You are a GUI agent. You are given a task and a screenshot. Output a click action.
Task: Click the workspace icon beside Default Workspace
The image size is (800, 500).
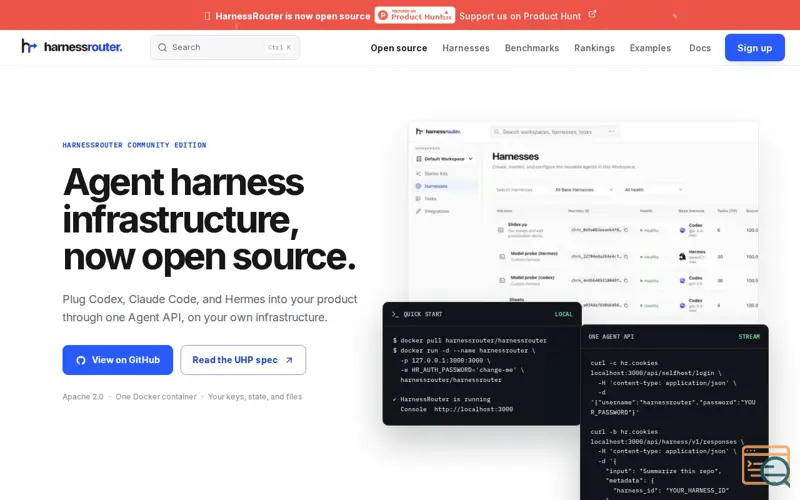[419, 159]
